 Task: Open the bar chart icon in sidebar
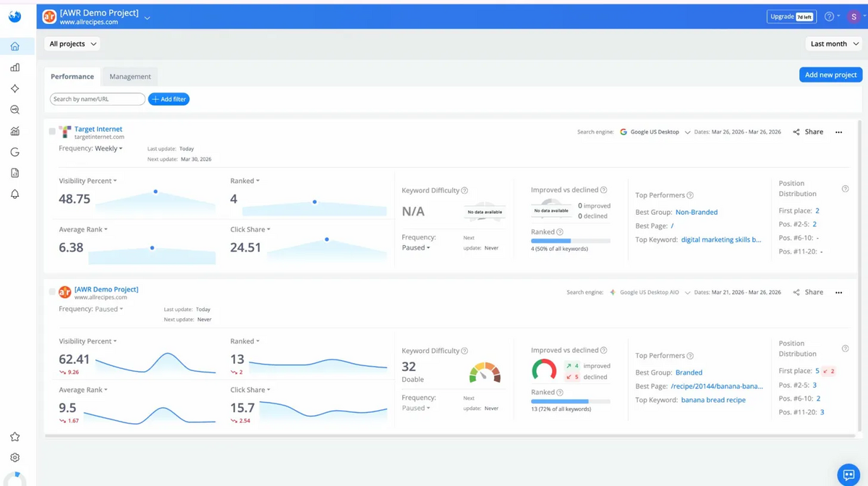[14, 67]
